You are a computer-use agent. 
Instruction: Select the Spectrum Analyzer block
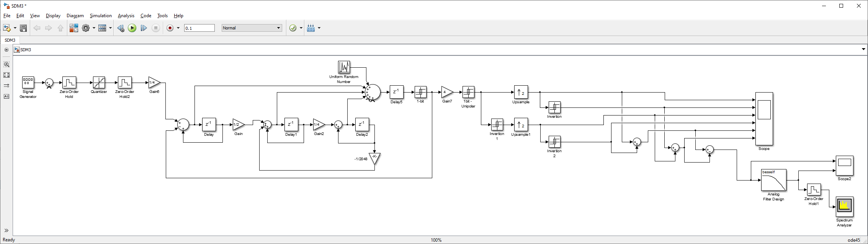pos(845,207)
